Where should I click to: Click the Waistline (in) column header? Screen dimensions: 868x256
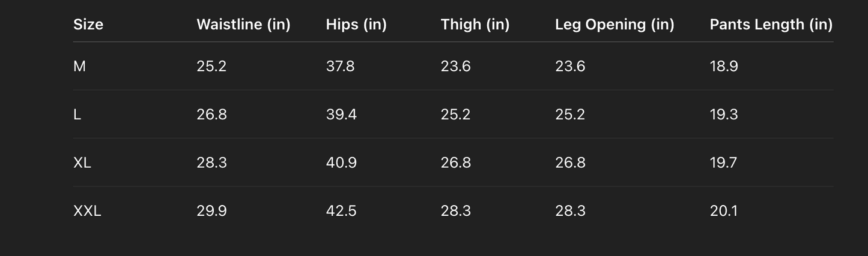coord(243,25)
